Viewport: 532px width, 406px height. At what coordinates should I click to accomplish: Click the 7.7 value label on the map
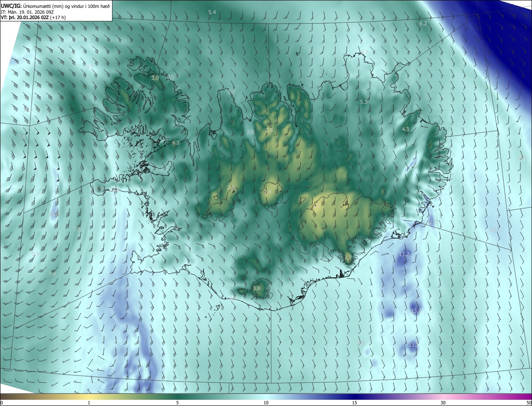click(232, 91)
